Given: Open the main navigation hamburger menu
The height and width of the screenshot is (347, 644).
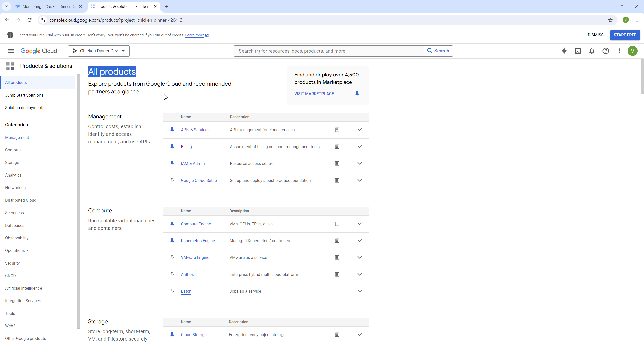Looking at the screenshot, I should 11,51.
